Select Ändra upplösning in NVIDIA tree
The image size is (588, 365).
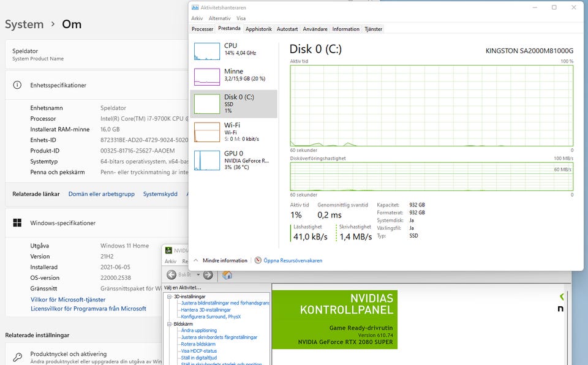tap(198, 331)
